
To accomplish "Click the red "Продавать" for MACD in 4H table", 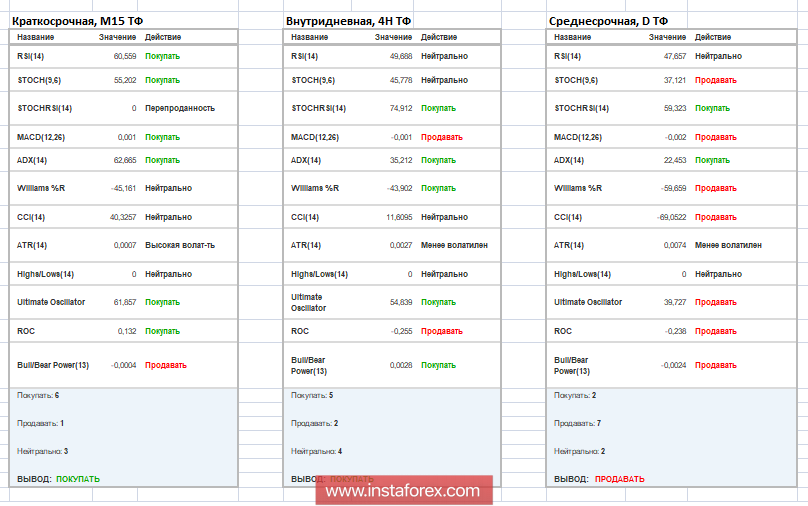I will pos(442,137).
